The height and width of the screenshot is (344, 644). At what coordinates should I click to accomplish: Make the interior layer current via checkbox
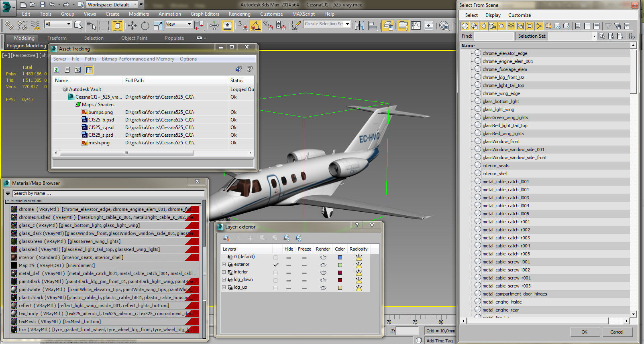(275, 272)
